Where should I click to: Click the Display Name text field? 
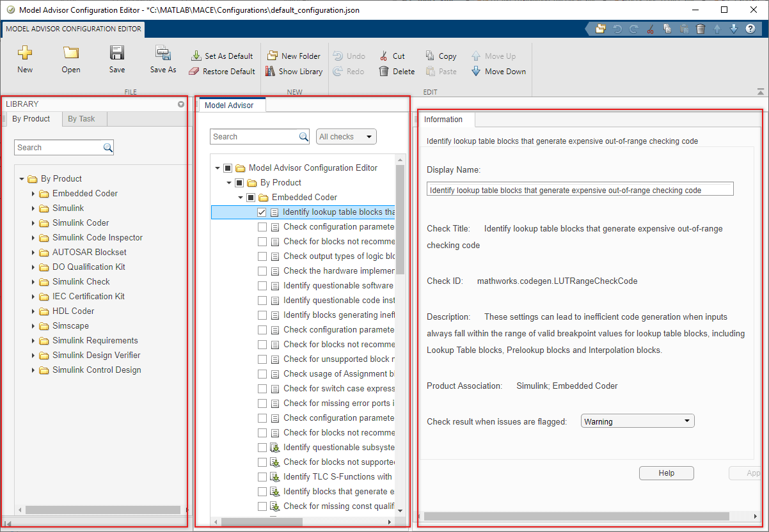click(x=580, y=190)
